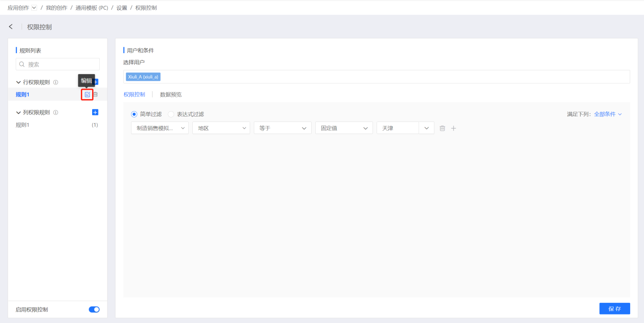Delete the filter condition row

(442, 128)
